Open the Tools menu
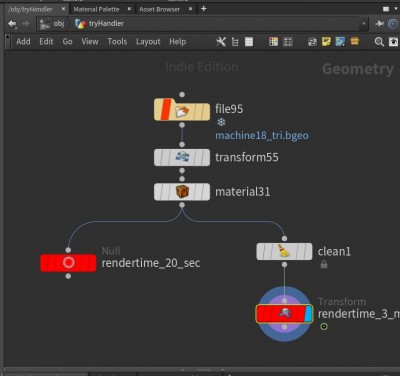 [x=117, y=42]
